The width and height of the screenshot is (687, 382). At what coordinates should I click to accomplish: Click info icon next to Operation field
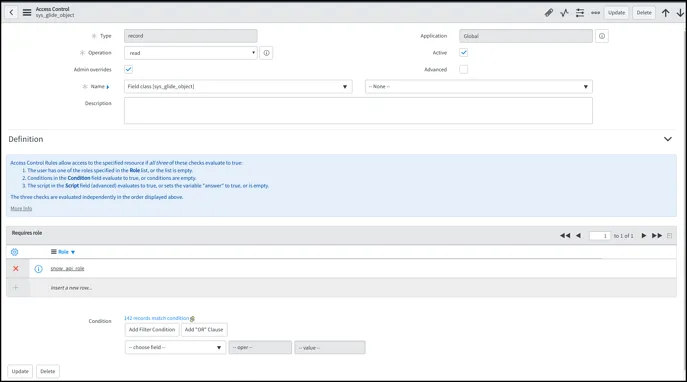tap(266, 53)
